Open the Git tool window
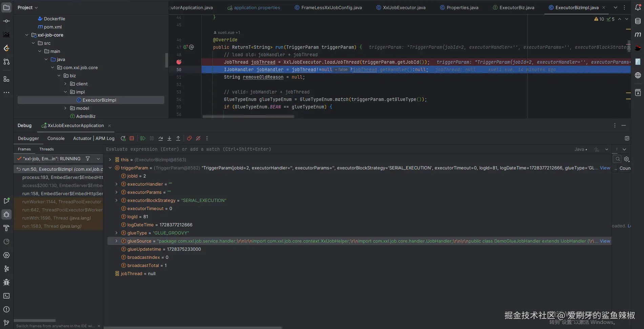The height and width of the screenshot is (329, 644). coord(6,323)
